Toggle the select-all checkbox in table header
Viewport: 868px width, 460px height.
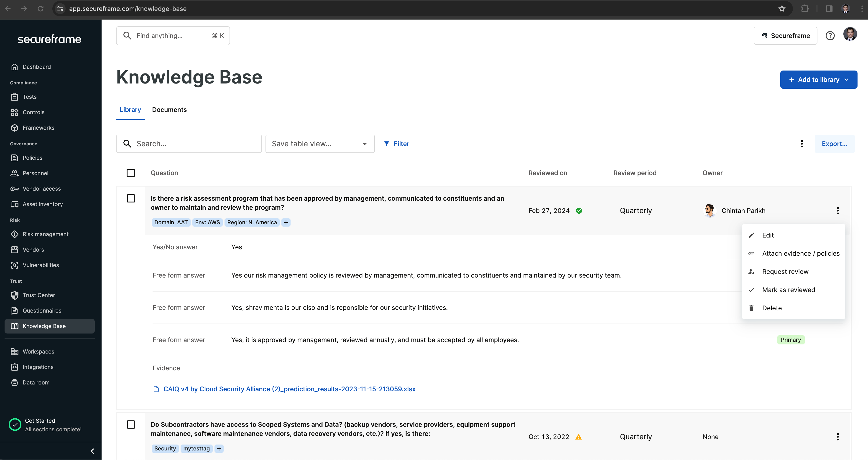(x=131, y=173)
